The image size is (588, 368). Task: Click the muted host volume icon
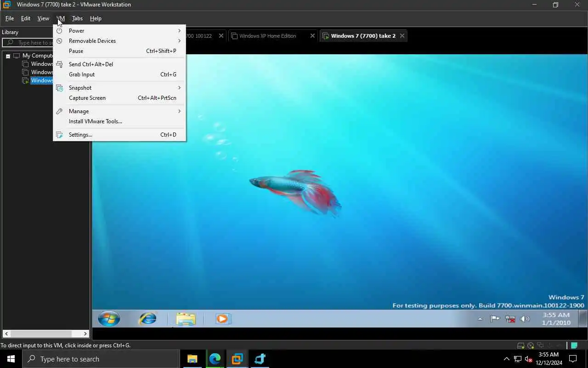[x=529, y=359]
